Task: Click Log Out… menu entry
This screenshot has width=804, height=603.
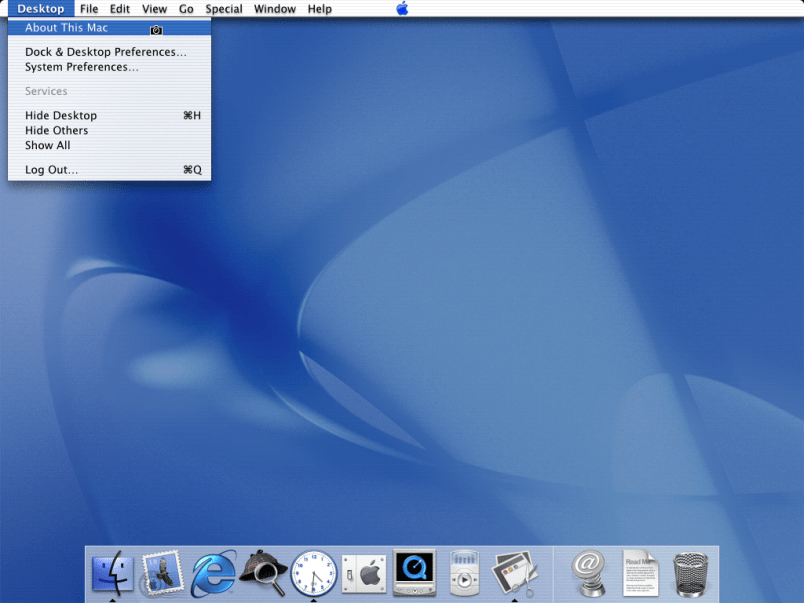Action: click(51, 170)
